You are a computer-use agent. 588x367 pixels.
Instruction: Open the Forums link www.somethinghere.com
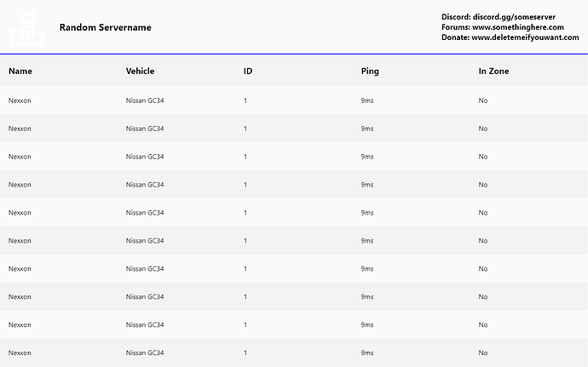click(518, 27)
